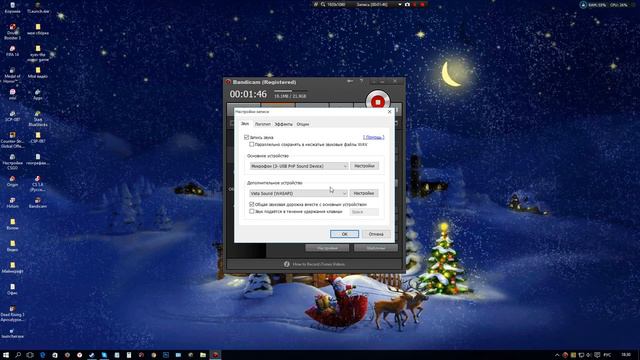The height and width of the screenshot is (360, 640).
Task: Open the main device Микрофон dropdown
Action: 299,166
